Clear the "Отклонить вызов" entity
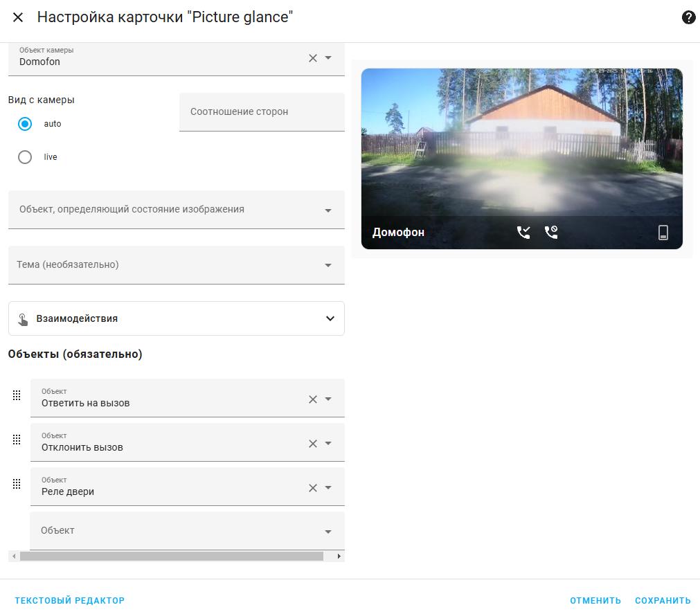Viewport: 700px width, 614px height. [313, 444]
